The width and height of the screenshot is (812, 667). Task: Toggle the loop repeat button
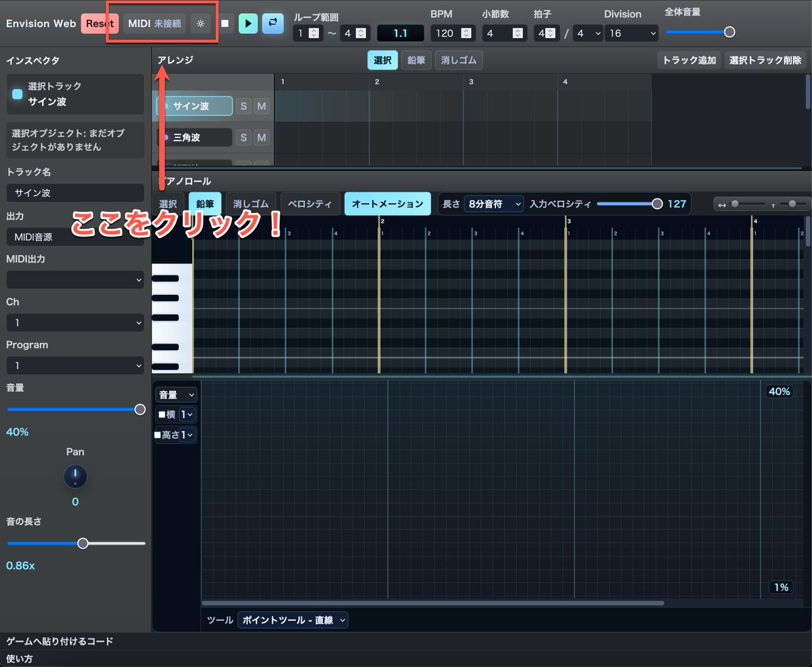(273, 23)
